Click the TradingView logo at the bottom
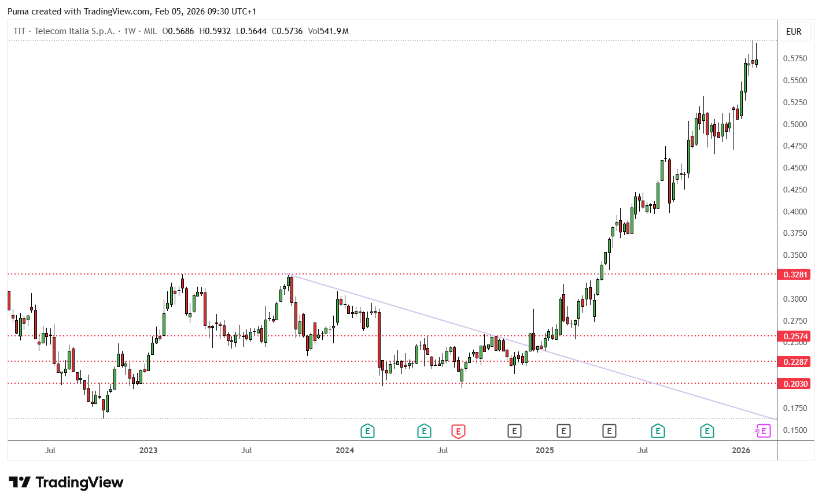822x504 pixels. 66,482
